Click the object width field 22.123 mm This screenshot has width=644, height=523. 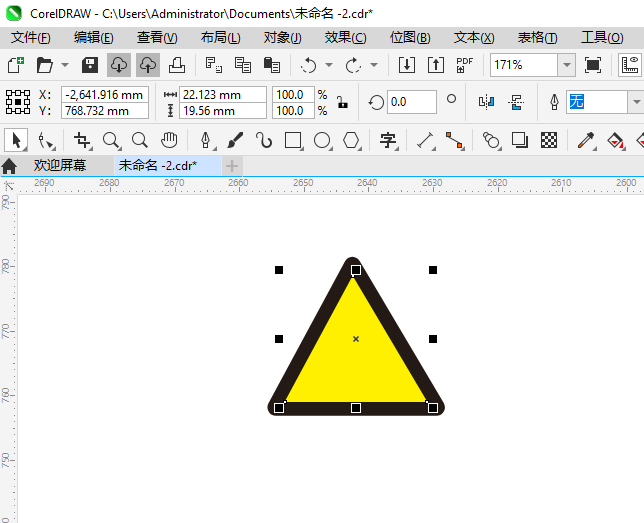(223, 95)
